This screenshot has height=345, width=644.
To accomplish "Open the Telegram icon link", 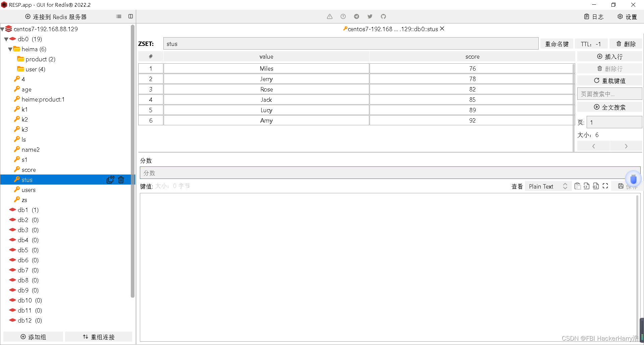I will (x=357, y=16).
